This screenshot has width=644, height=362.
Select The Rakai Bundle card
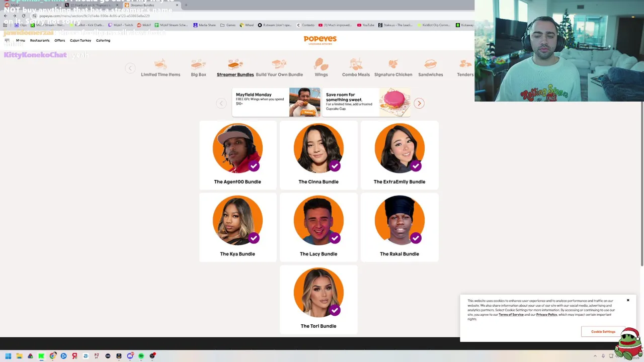[399, 227]
